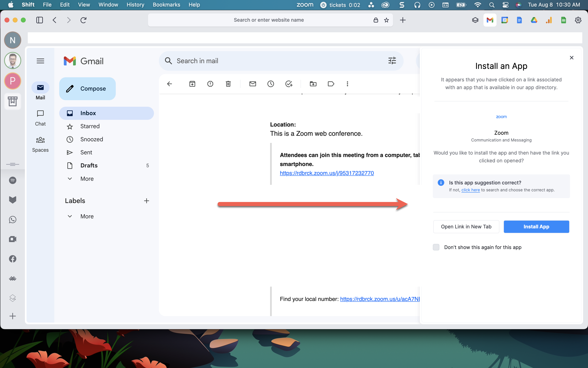The width and height of the screenshot is (588, 368).
Task: Close the Install an App panel
Action: 571,58
